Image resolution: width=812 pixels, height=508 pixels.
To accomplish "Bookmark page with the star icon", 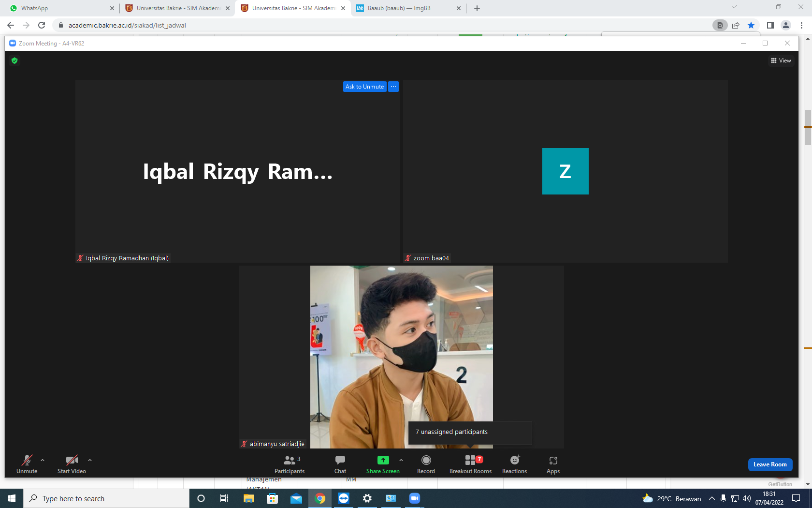I will [x=751, y=25].
